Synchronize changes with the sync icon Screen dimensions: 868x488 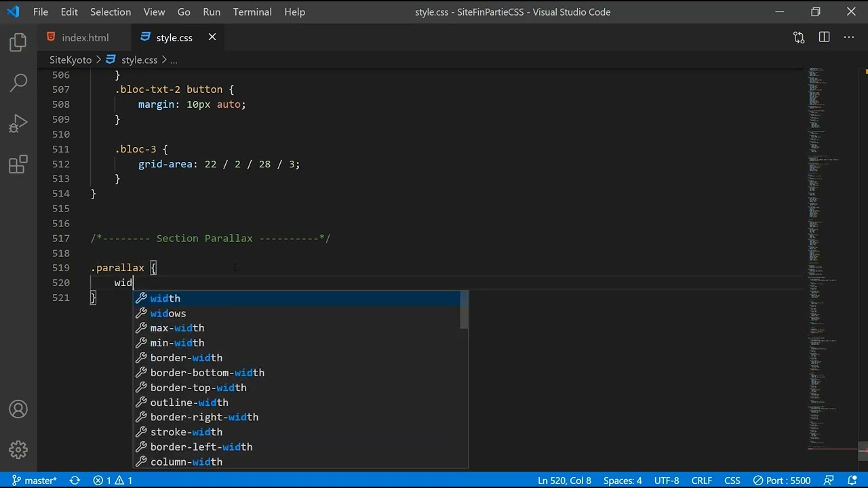[75, 481]
